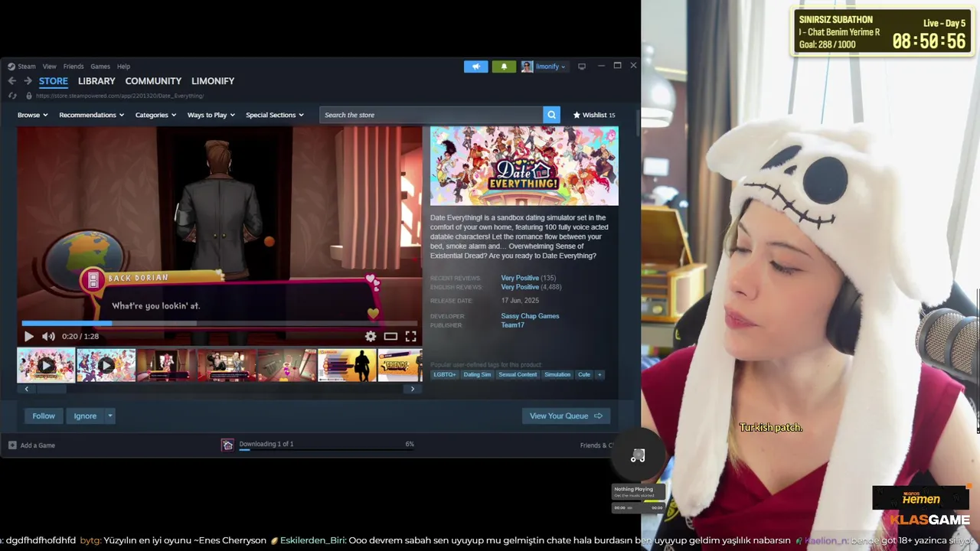Open the green notifications bell

coord(504,67)
